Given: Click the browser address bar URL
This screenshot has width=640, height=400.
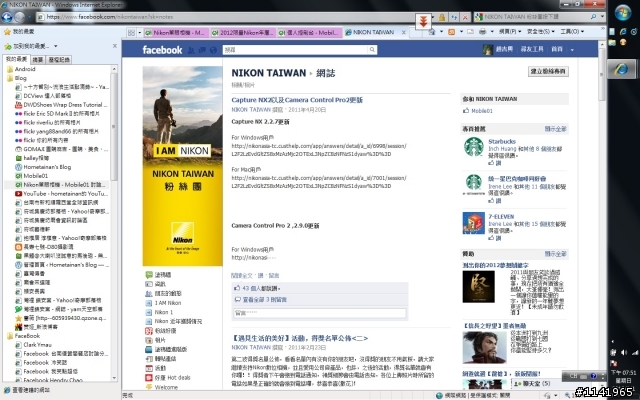Looking at the screenshot, I should pos(109,17).
